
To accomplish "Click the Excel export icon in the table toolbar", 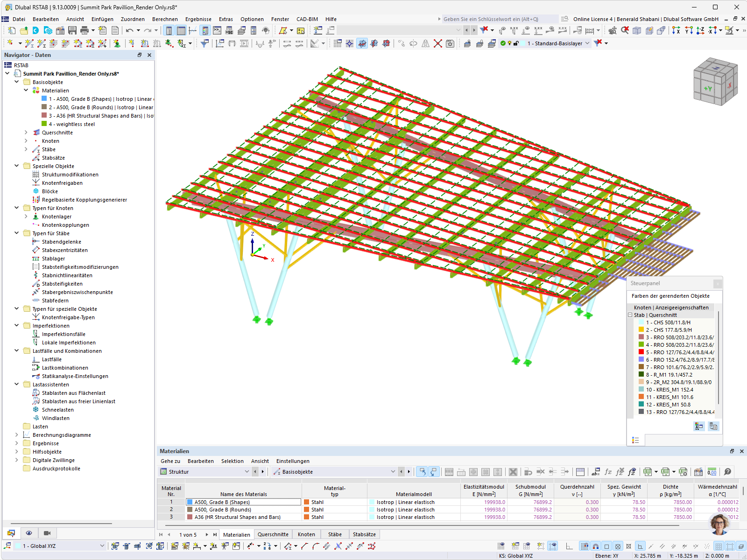I will point(647,472).
